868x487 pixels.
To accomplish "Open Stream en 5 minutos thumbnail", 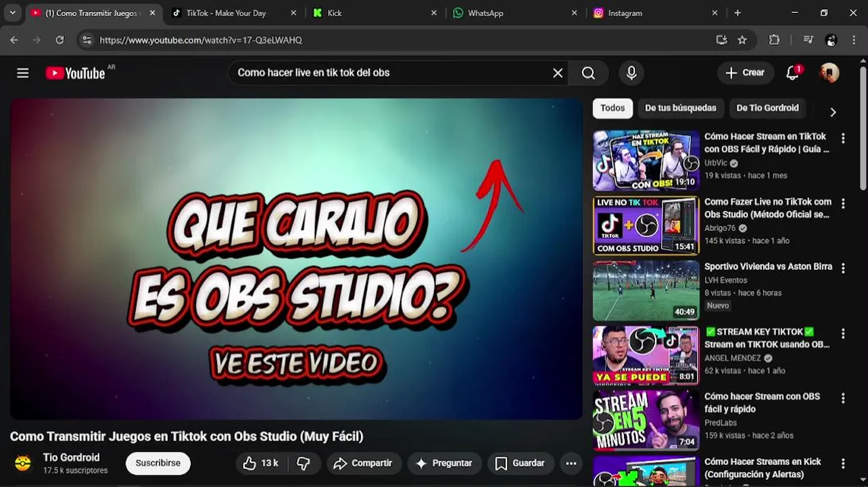I will (646, 420).
